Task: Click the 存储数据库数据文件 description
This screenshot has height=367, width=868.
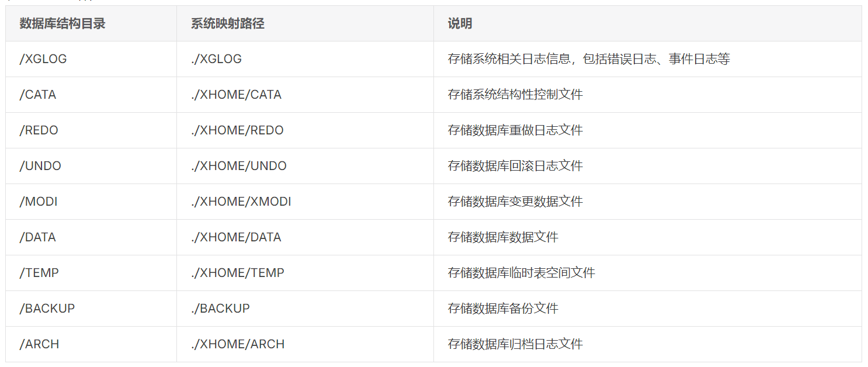Action: click(x=503, y=237)
